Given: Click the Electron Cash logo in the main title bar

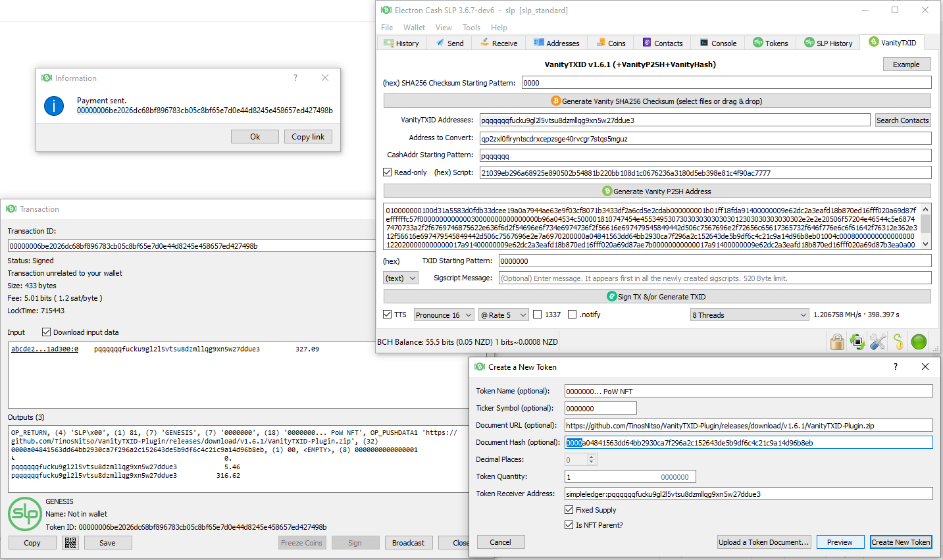Looking at the screenshot, I should point(386,10).
